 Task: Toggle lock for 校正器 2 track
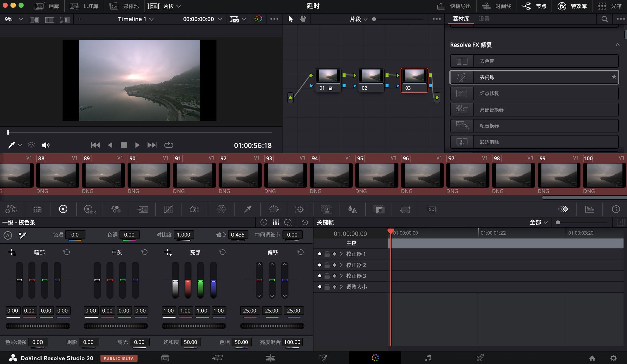(327, 265)
